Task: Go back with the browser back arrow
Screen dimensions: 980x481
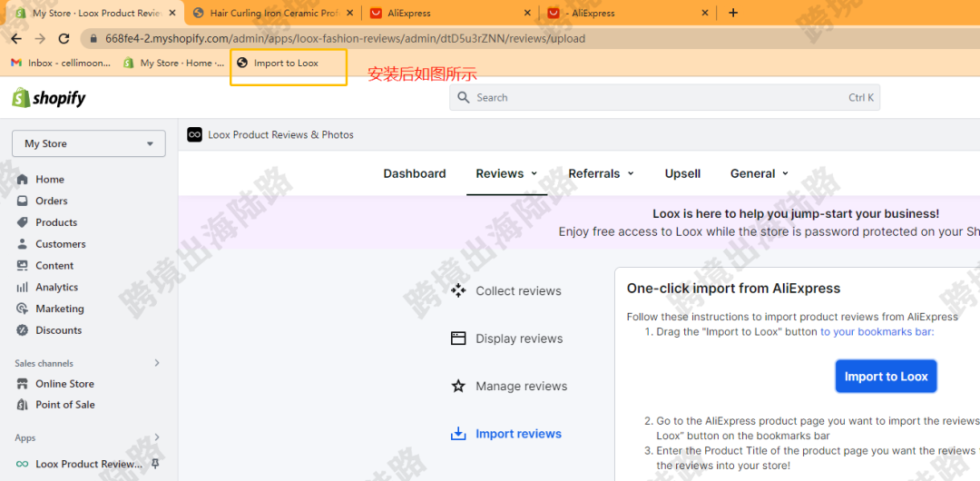Action: coord(16,39)
